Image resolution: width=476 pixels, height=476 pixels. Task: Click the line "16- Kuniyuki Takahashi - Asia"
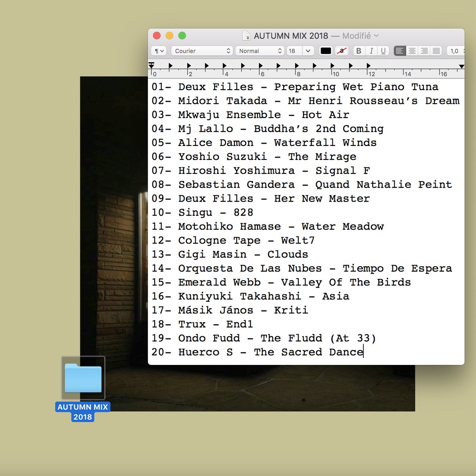click(250, 296)
